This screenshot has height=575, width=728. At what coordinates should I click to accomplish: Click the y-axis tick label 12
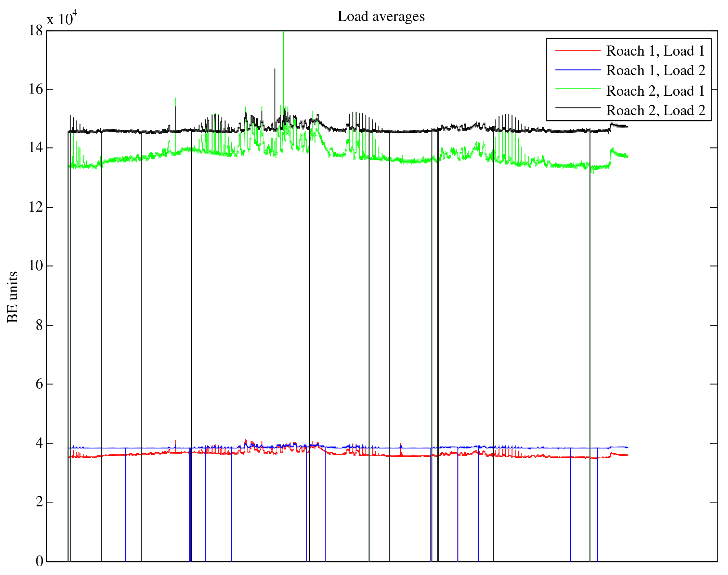coord(36,207)
